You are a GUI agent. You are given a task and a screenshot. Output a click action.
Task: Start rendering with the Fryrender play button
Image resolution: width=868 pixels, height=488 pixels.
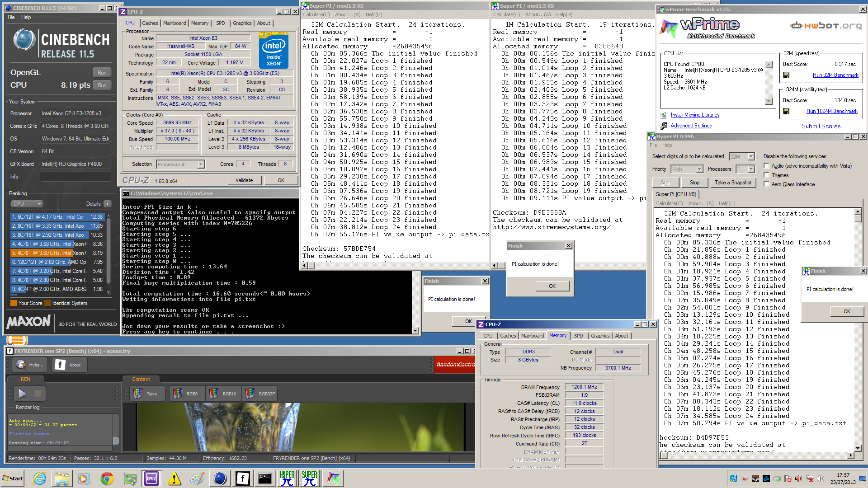click(x=22, y=394)
